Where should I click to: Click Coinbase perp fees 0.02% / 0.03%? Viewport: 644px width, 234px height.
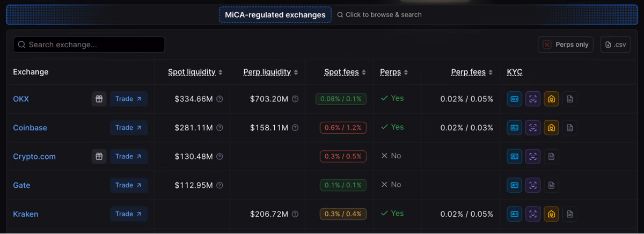point(467,128)
